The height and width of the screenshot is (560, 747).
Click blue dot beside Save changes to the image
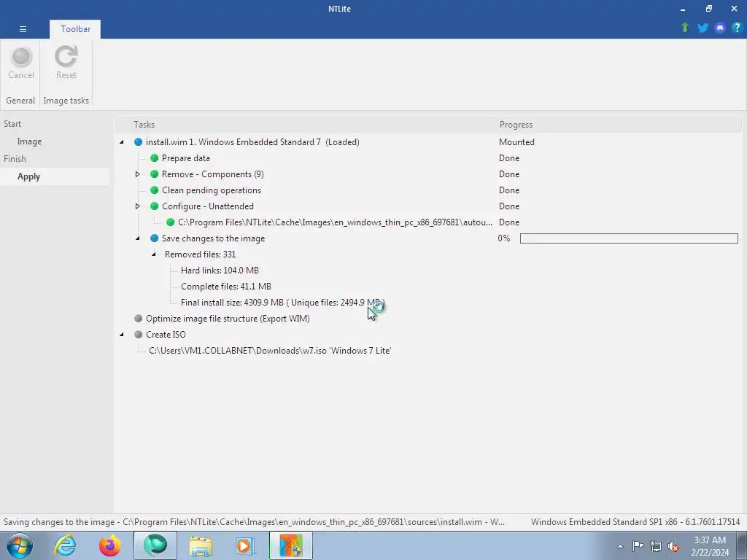[155, 238]
